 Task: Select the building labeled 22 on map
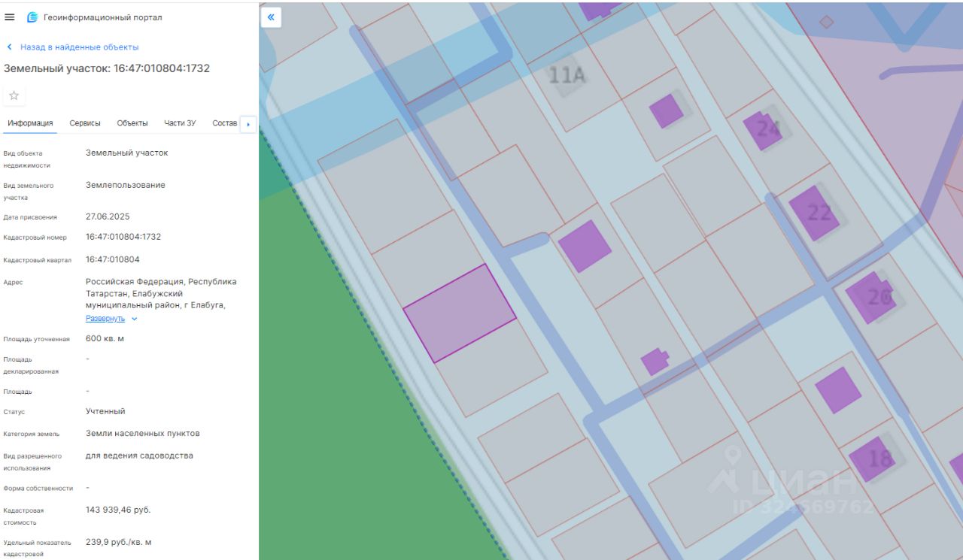[x=815, y=213]
